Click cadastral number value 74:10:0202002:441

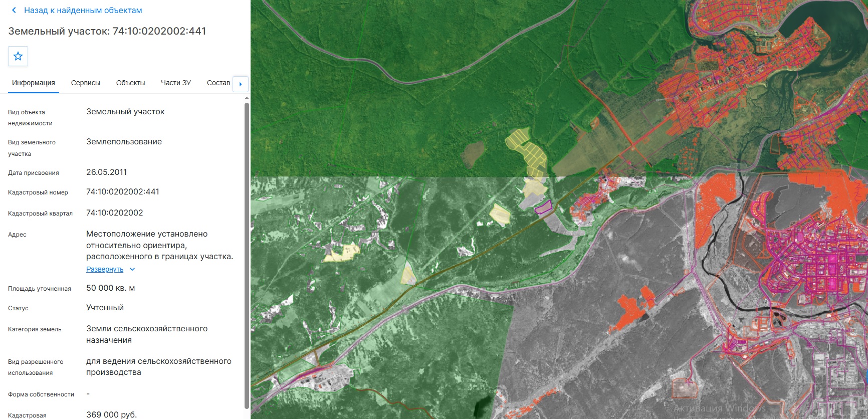[123, 192]
